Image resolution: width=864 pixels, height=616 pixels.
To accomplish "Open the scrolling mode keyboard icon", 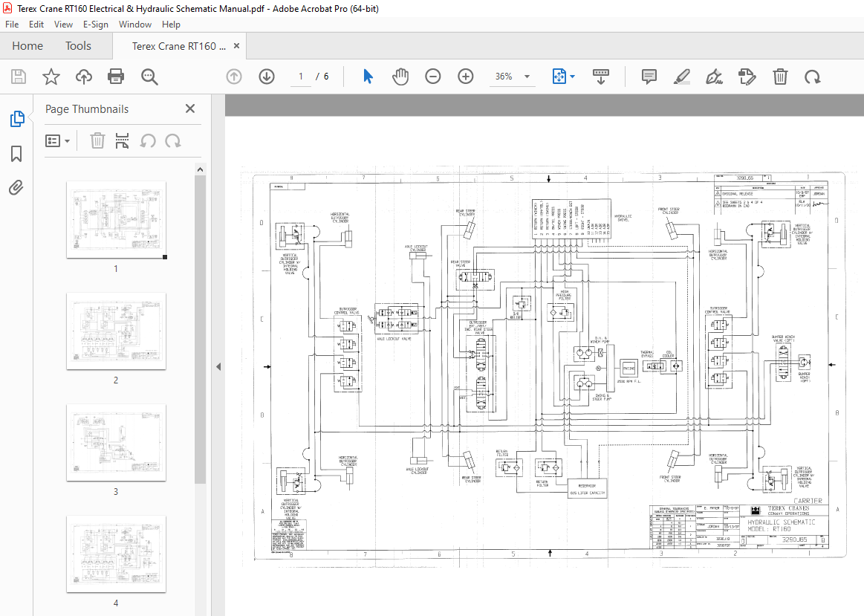I will pos(600,77).
